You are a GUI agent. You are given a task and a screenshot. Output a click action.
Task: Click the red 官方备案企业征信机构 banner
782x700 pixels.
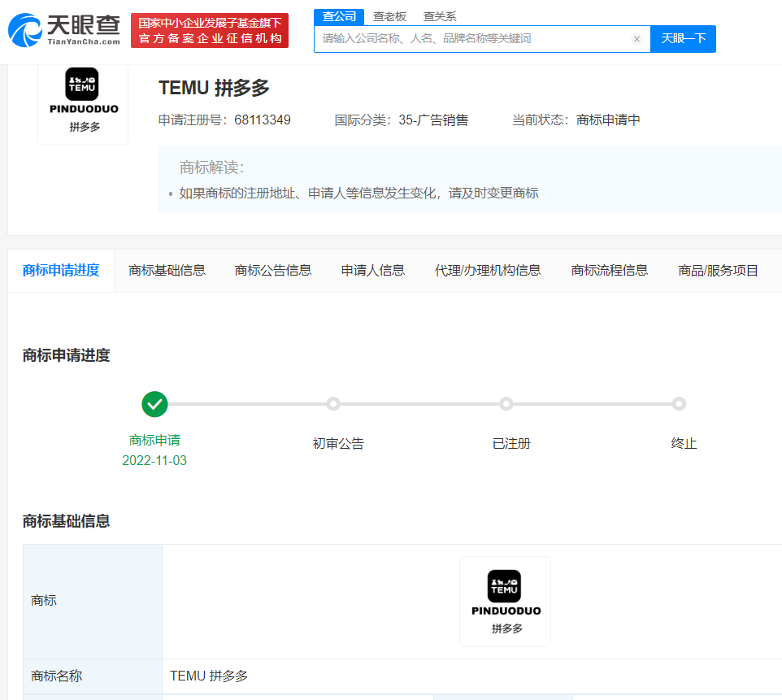[210, 30]
